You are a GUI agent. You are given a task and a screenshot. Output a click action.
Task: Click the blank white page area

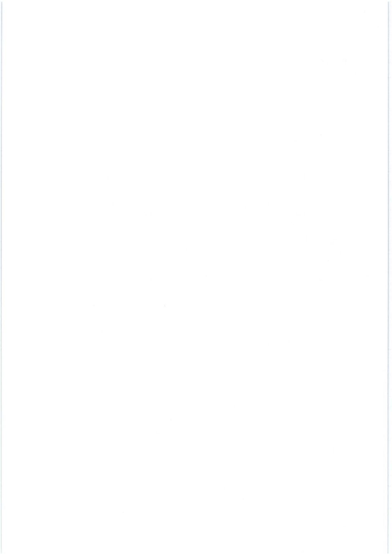pyautogui.click(x=195, y=277)
